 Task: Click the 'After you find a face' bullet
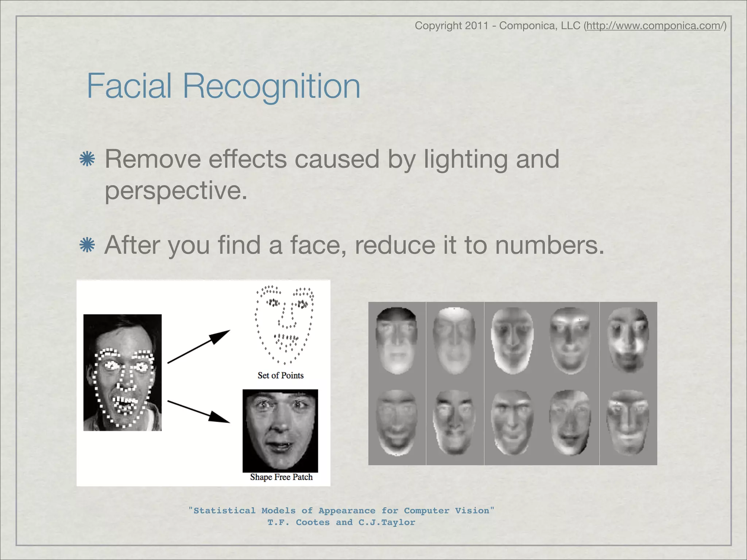coord(354,245)
